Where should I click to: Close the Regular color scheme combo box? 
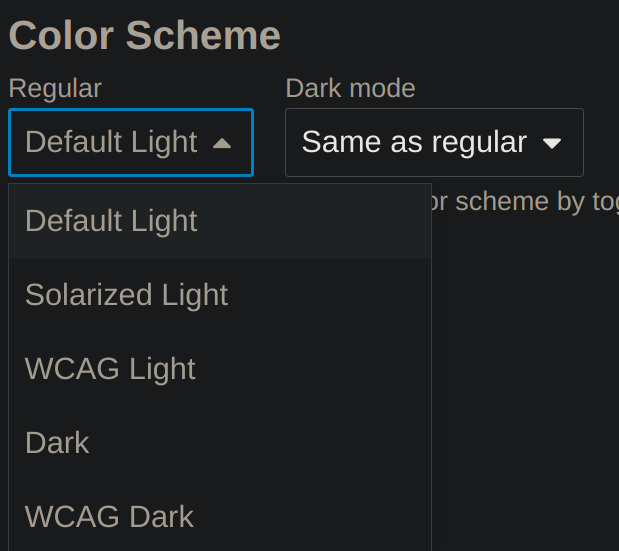click(x=130, y=143)
